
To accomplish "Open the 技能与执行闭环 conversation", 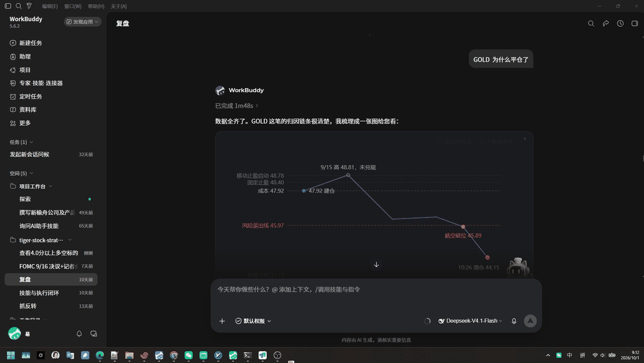I will click(x=52, y=293).
